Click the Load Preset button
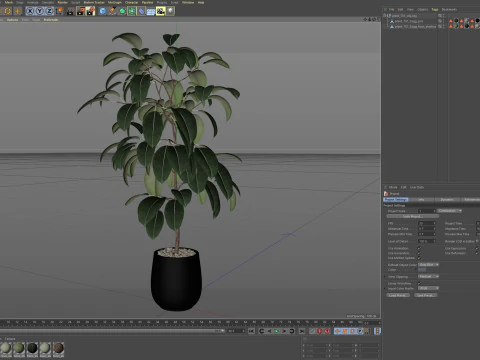 [398, 295]
